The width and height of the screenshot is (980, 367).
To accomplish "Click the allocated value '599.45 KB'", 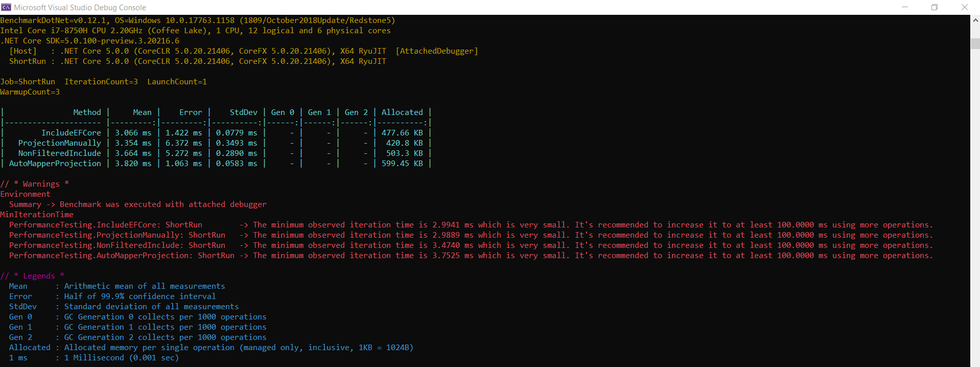I will (402, 164).
